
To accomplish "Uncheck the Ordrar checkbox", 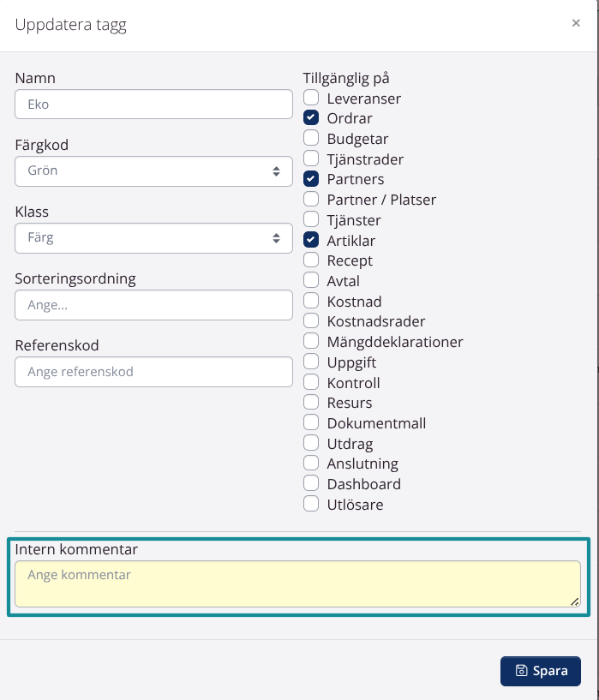I will (x=311, y=118).
